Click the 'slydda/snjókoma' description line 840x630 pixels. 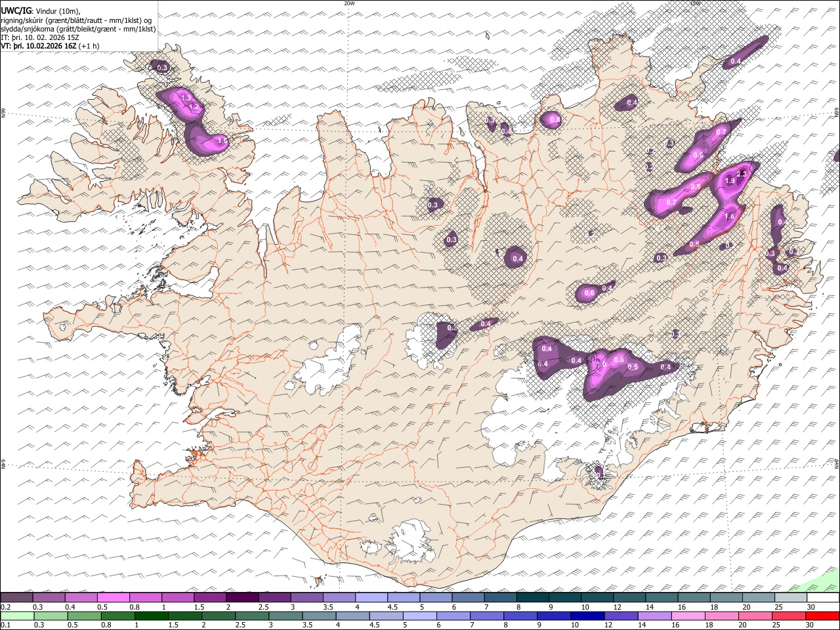78,29
